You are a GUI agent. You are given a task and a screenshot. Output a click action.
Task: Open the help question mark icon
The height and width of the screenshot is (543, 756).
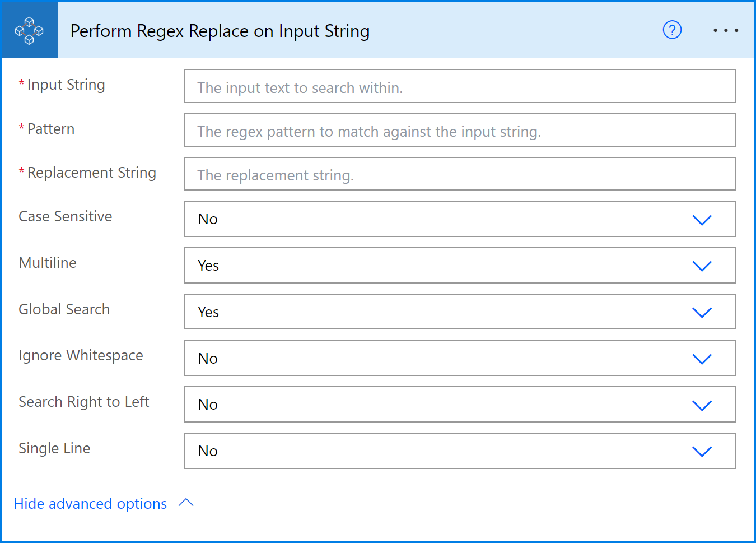[672, 30]
